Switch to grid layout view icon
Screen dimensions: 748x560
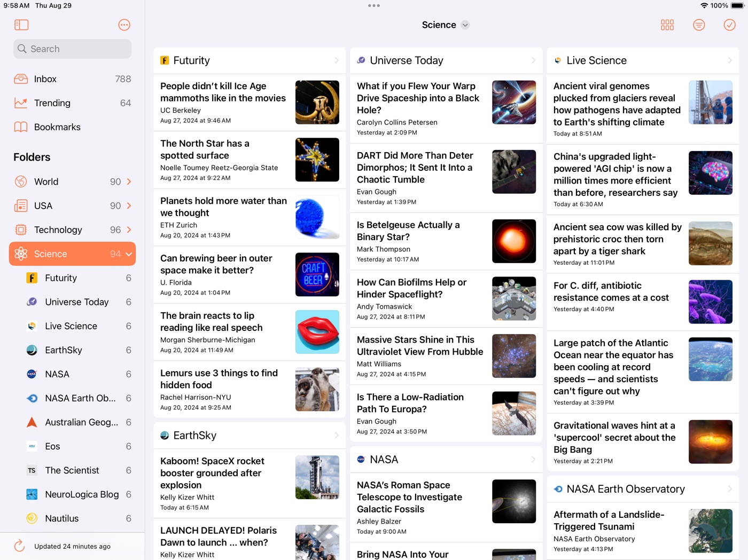667,25
